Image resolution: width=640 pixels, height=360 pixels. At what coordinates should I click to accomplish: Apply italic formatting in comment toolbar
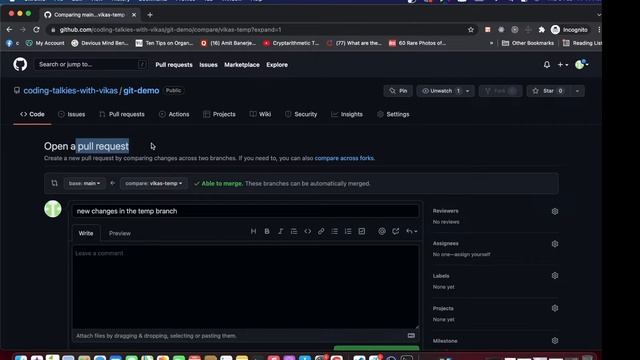coord(280,231)
